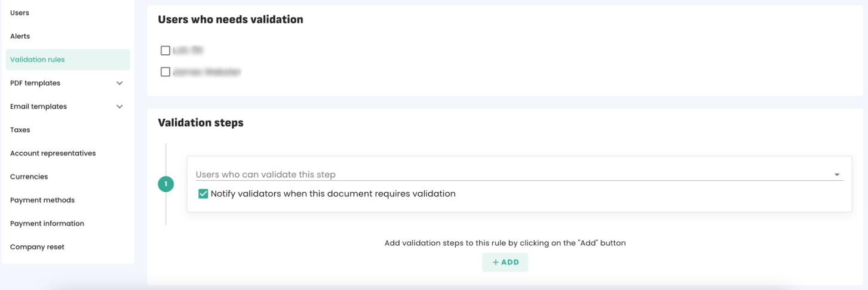Navigate to Account representatives

click(53, 153)
